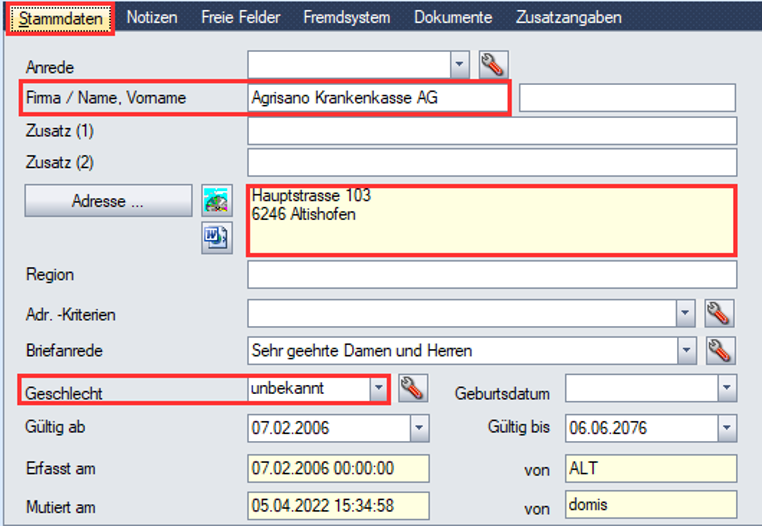Viewport: 762px width, 526px height.
Task: Click the Briefanrede label
Action: [64, 351]
